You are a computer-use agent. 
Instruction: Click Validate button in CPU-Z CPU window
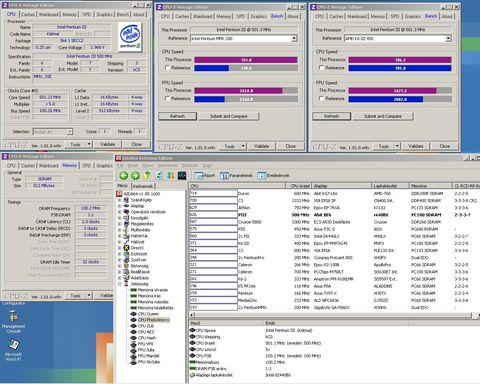pyautogui.click(x=107, y=144)
